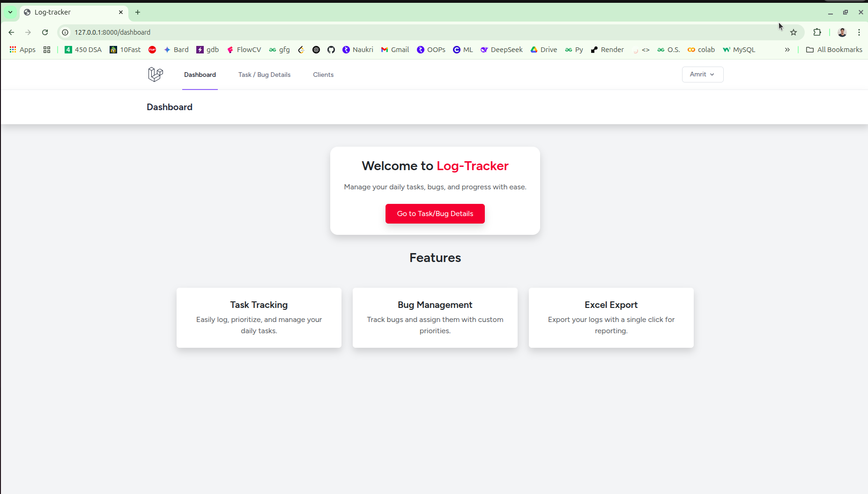
Task: Open the gfg bookmark
Action: [x=279, y=50]
